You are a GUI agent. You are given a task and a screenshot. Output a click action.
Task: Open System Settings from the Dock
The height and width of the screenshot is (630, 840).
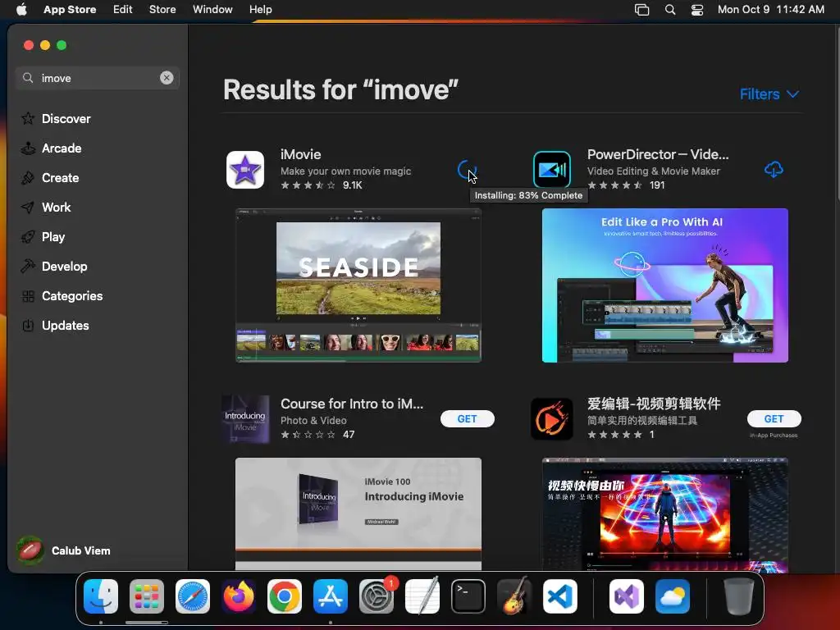pyautogui.click(x=376, y=596)
